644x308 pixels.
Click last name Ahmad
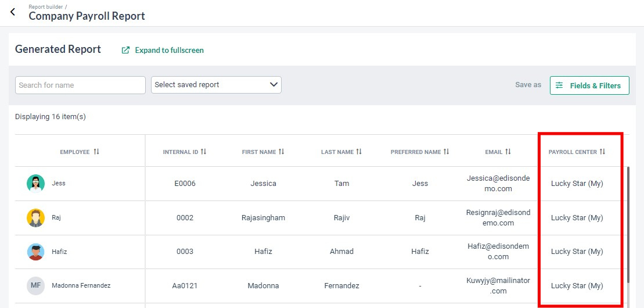click(341, 252)
